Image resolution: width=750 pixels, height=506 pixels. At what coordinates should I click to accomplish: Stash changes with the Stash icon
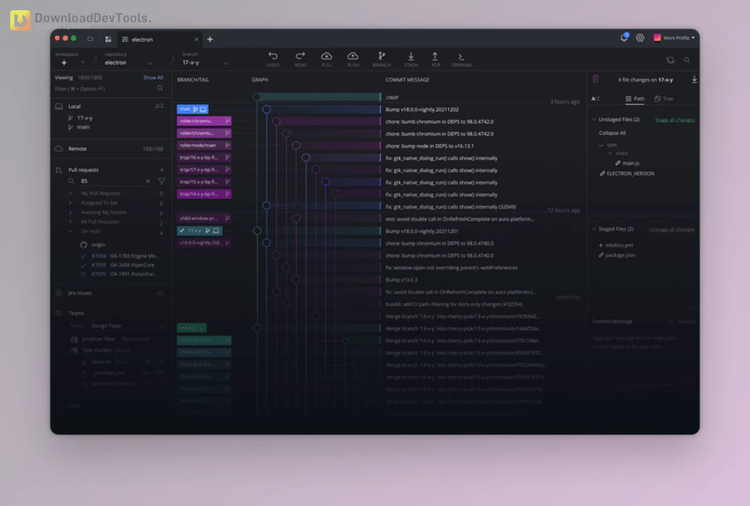(x=411, y=56)
